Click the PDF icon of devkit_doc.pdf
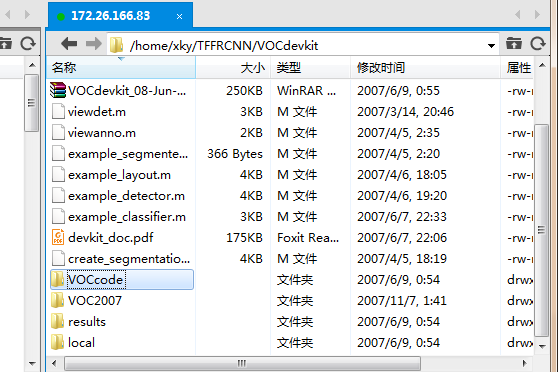558x372 pixels. 58,237
